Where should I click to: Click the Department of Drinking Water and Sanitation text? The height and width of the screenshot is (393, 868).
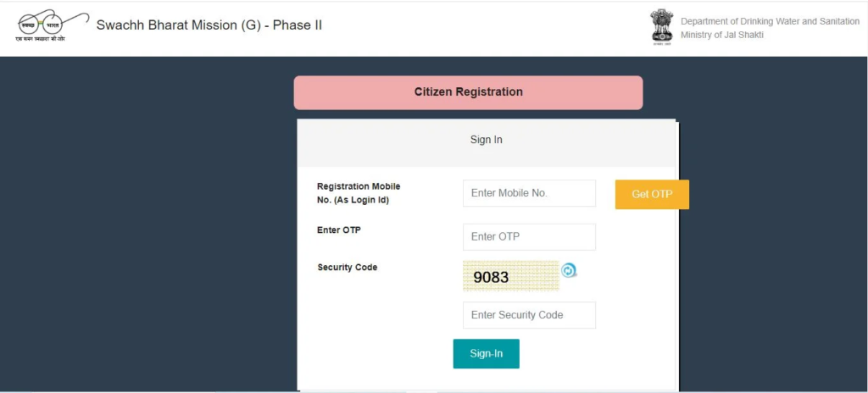(770, 21)
